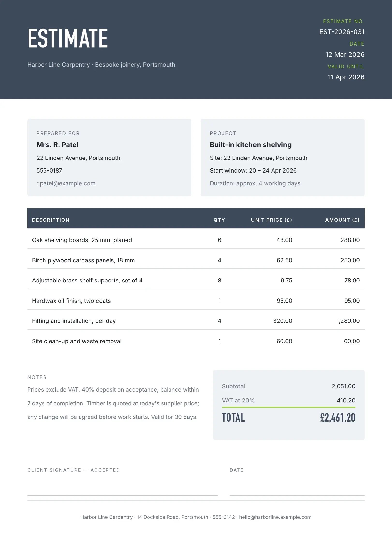Click unit price 320.00
This screenshot has height=554, width=392.
282,321
